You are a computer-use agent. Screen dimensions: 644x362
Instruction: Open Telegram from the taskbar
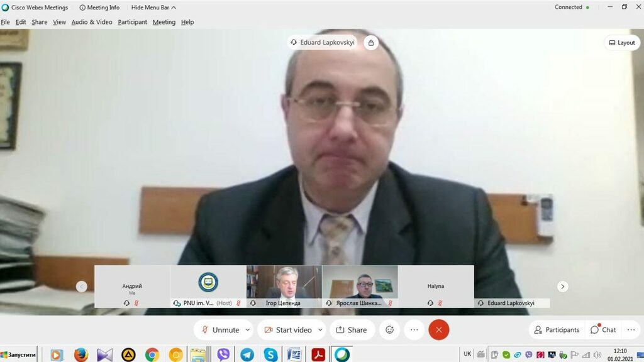coord(247,354)
